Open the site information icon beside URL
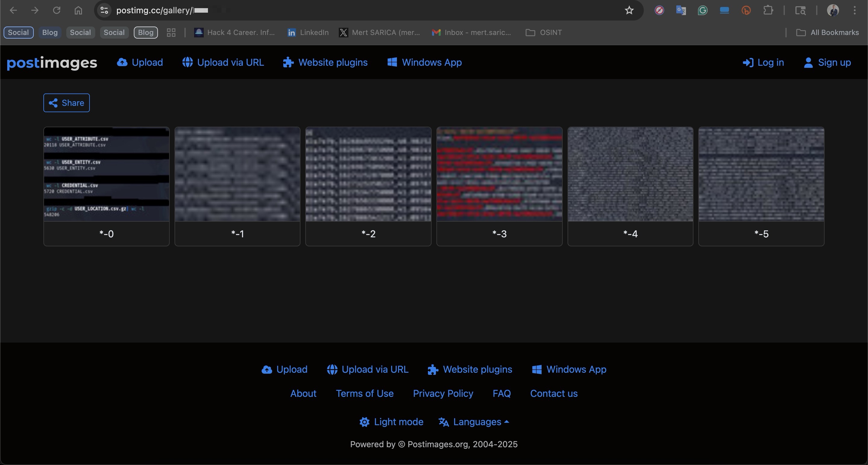The height and width of the screenshot is (465, 868). pyautogui.click(x=104, y=11)
